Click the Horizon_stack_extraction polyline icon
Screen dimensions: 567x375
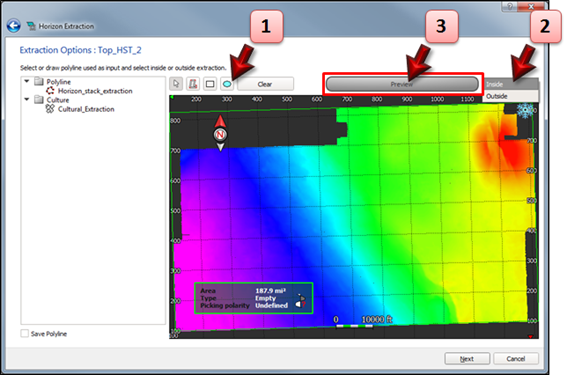50,91
